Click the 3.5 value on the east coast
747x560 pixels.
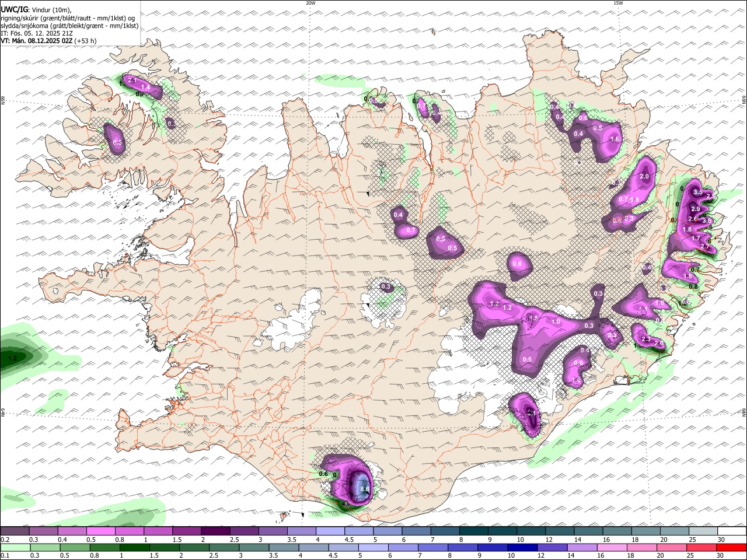click(697, 192)
